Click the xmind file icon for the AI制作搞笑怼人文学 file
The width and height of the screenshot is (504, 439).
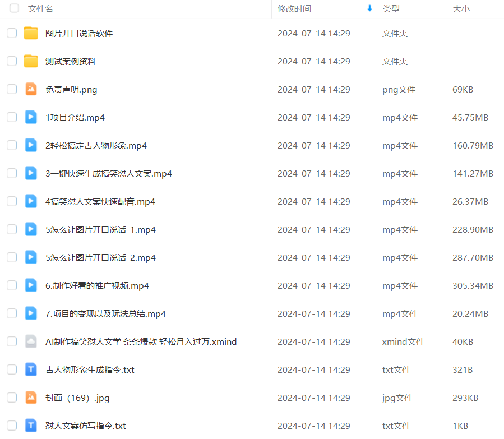[x=31, y=341]
